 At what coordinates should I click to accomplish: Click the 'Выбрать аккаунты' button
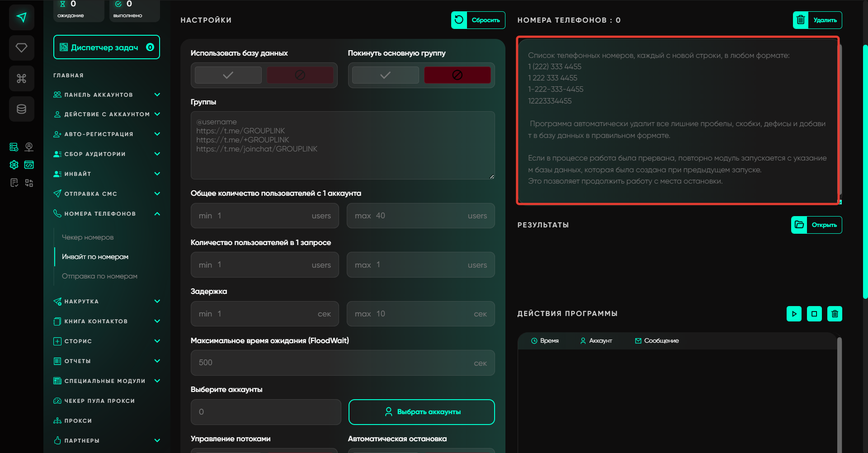click(421, 412)
